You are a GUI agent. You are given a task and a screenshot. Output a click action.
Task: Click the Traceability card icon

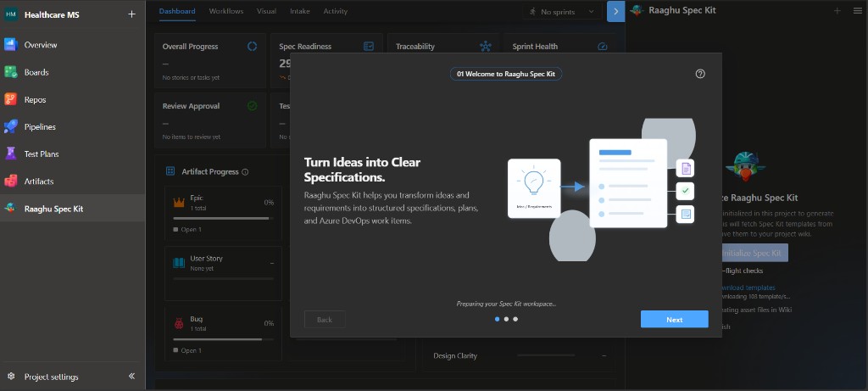click(x=486, y=47)
